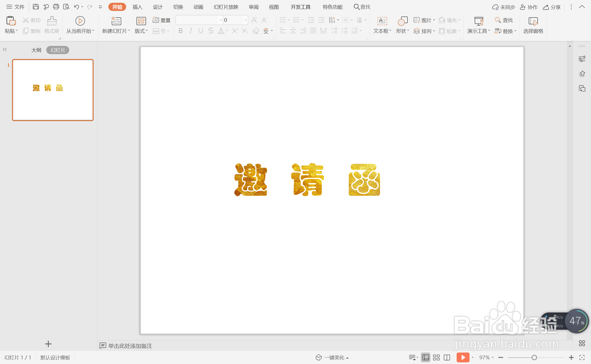Open the Insert (插入) ribbon tab

(x=137, y=7)
